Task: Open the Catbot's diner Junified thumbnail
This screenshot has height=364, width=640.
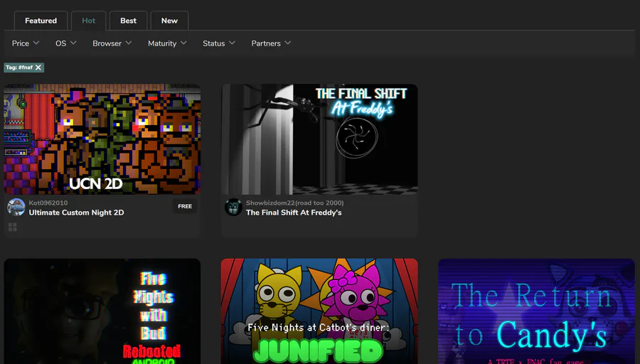Action: [319, 311]
